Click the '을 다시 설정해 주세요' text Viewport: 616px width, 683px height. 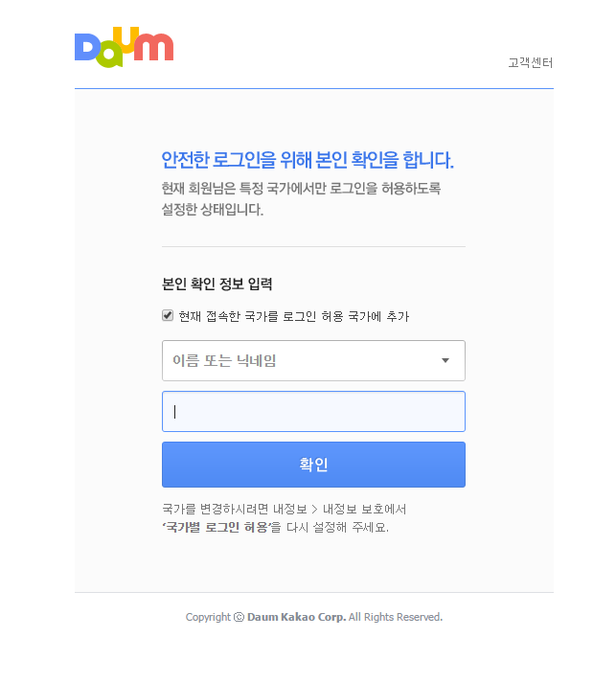tap(330, 527)
